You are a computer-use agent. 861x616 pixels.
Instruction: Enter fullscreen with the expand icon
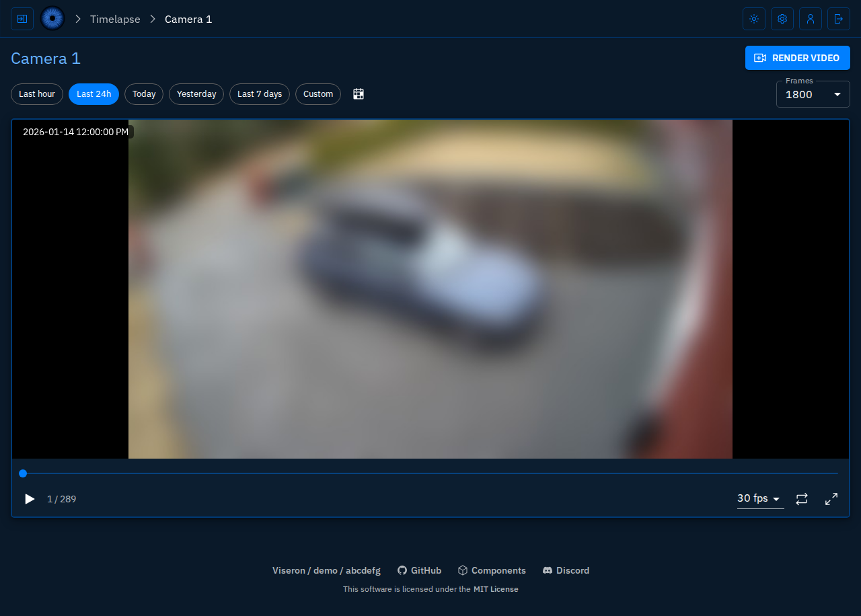pos(831,499)
